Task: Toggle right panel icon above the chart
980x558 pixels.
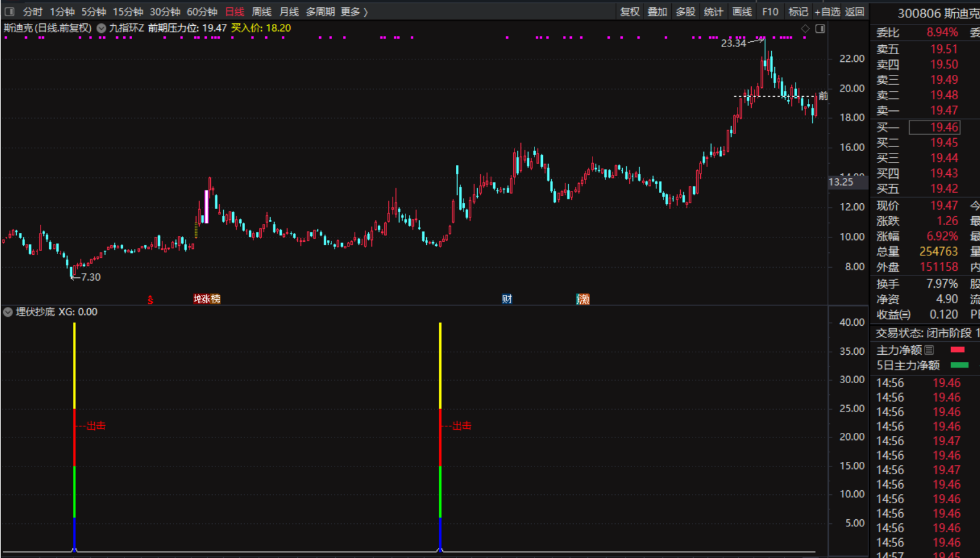Action: pyautogui.click(x=820, y=28)
